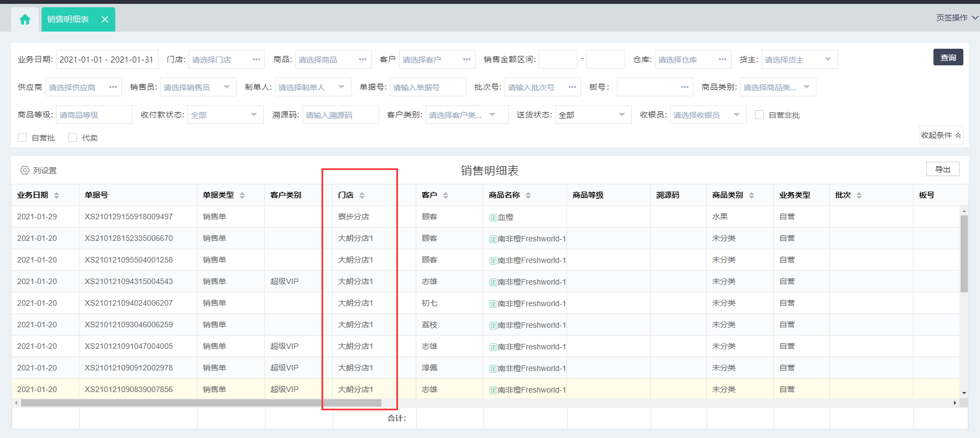Select order XS210121090839007856
This screenshot has height=438, width=980.
129,389
